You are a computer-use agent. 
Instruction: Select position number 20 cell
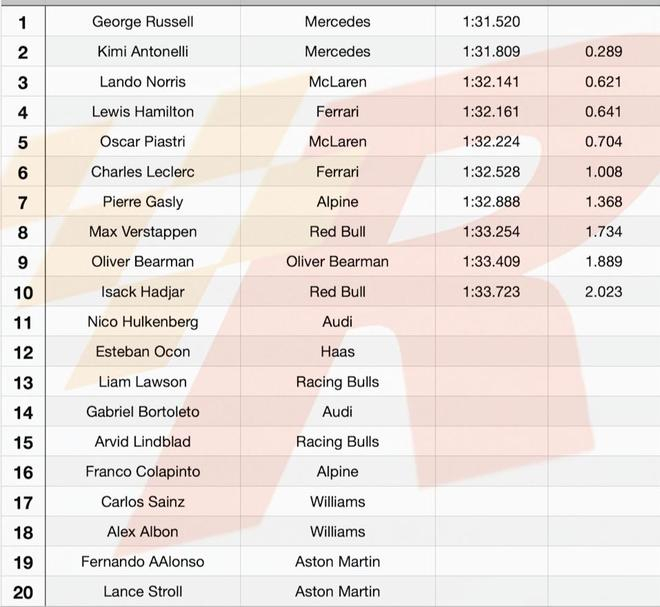(x=23, y=592)
